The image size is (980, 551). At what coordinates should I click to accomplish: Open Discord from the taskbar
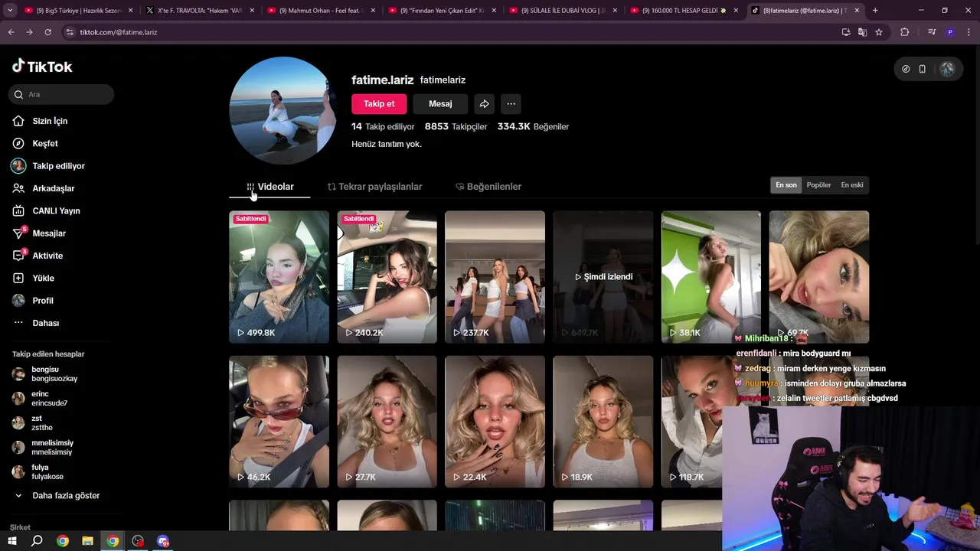point(163,541)
